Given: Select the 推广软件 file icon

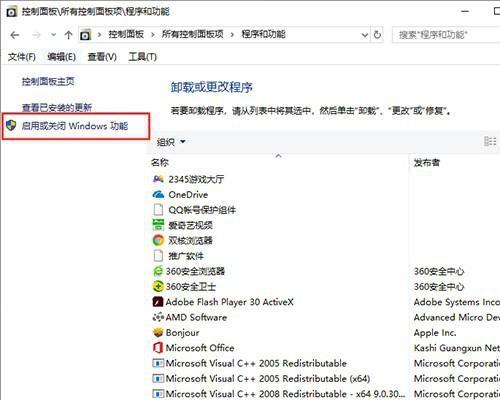Looking at the screenshot, I should tap(158, 256).
